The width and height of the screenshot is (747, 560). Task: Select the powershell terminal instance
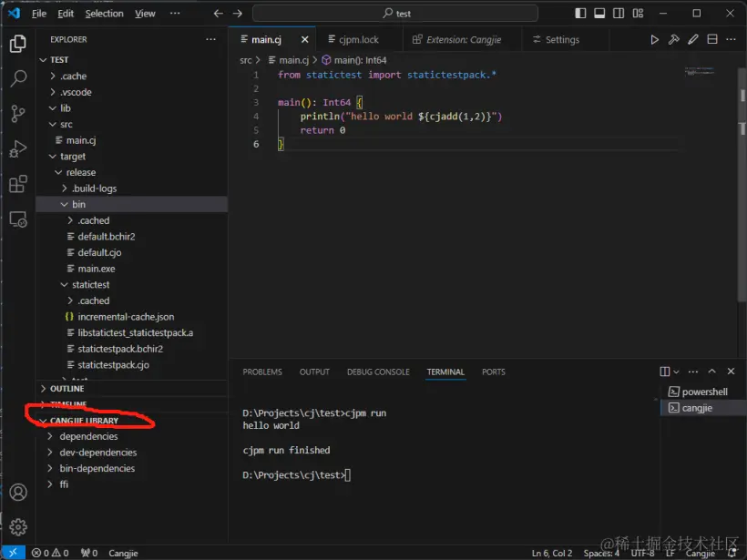[703, 392]
